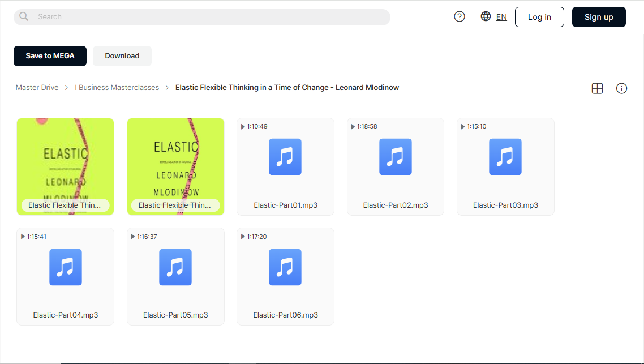Image resolution: width=644 pixels, height=364 pixels.
Task: Click the 1:18:58 play duration badge
Action: click(364, 127)
